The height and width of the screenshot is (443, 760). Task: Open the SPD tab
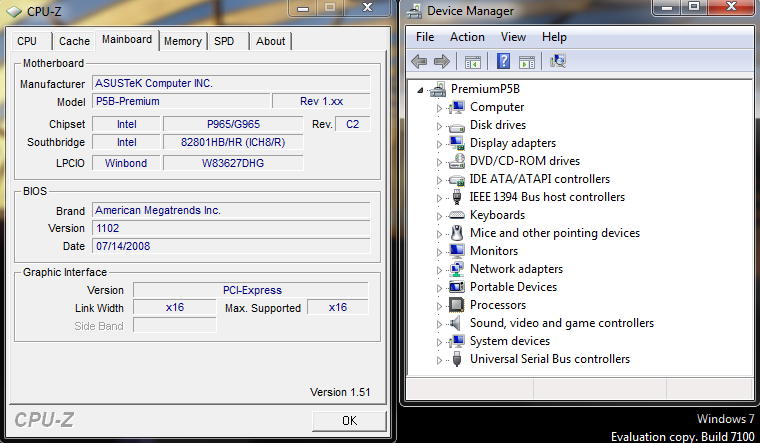tap(228, 41)
